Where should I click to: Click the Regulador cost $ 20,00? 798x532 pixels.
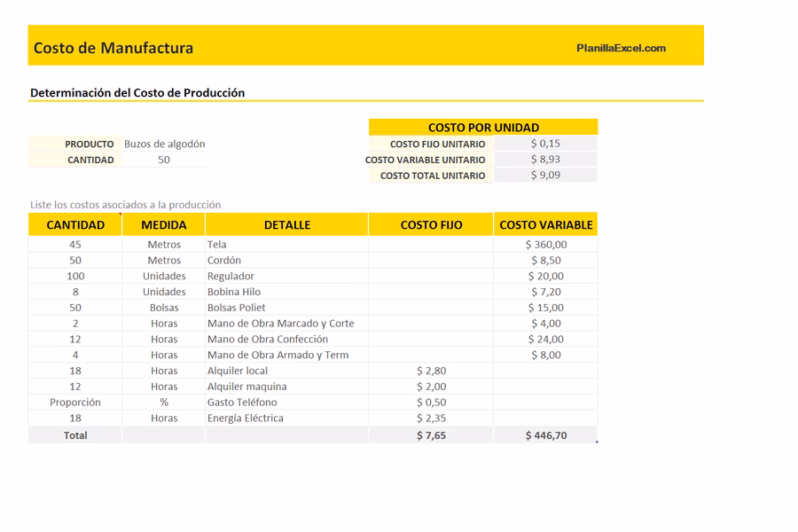click(545, 276)
